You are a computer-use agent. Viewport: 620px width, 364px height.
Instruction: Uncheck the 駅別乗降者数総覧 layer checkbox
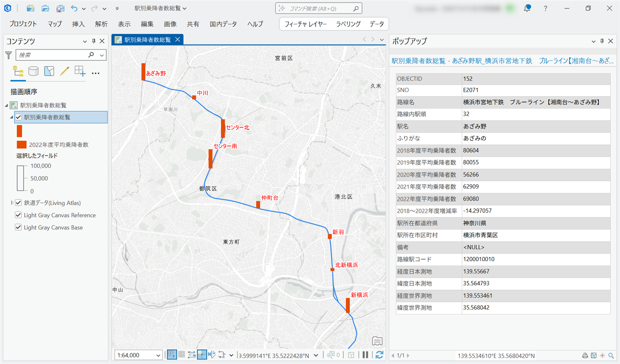pyautogui.click(x=19, y=117)
